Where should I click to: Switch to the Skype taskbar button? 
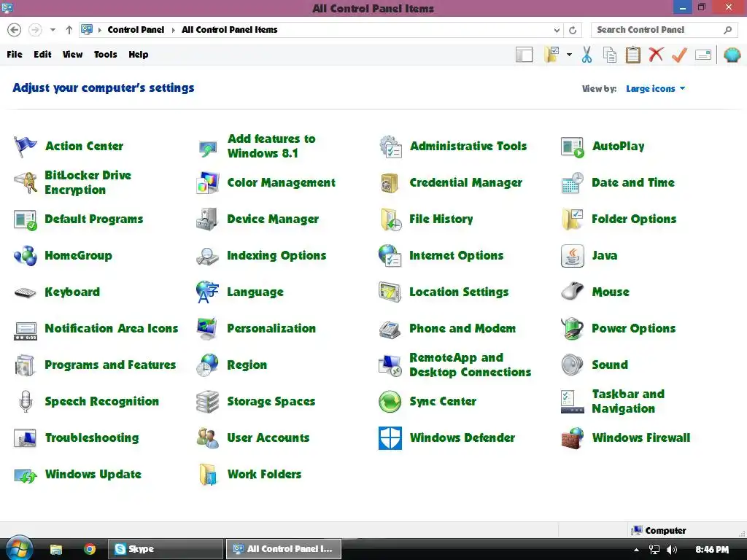pyautogui.click(x=166, y=549)
